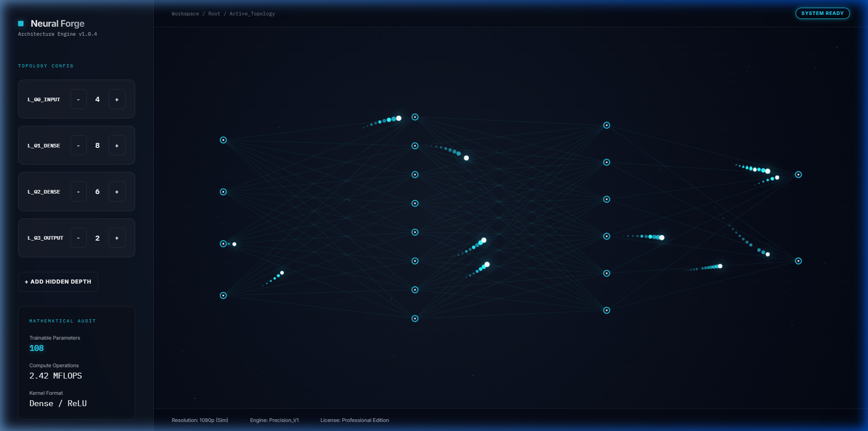
Task: Click the Engine: Precision_V1 status bar item
Action: pos(274,420)
